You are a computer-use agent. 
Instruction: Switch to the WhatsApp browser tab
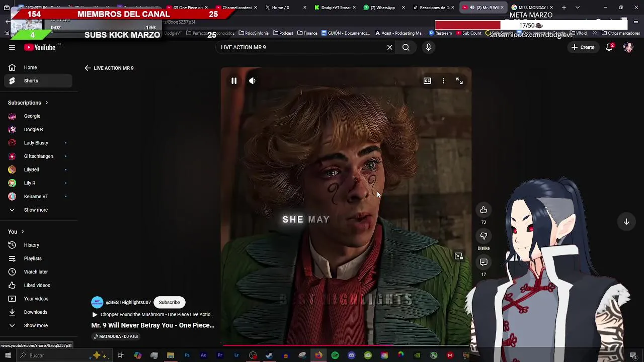pos(385,8)
